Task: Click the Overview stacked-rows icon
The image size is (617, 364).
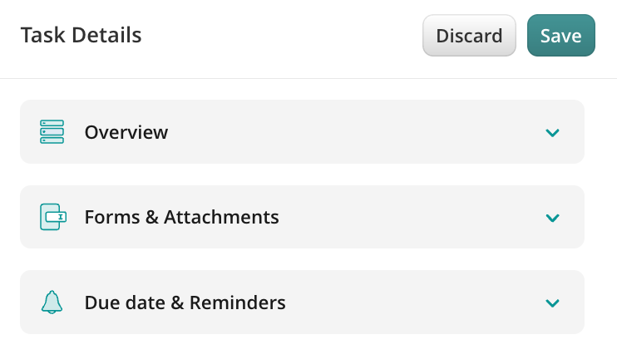Action: (x=52, y=132)
